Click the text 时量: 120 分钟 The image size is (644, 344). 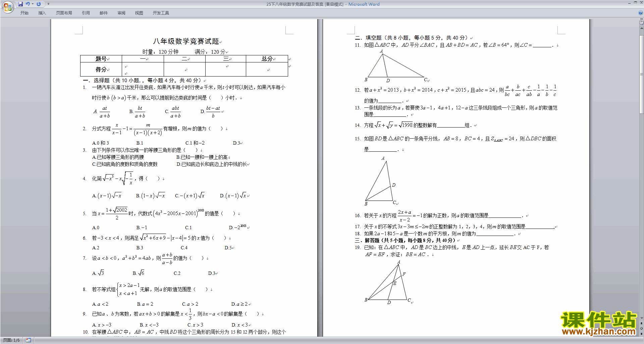pos(160,52)
